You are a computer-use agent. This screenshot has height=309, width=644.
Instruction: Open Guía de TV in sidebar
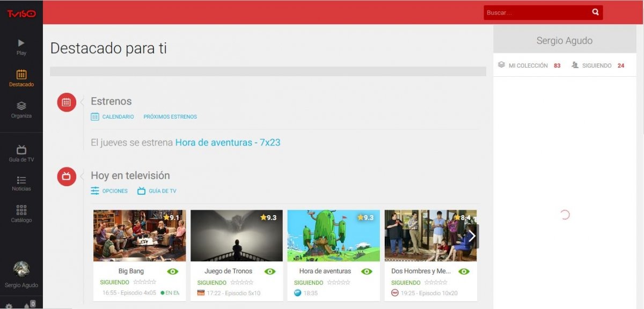[x=21, y=153]
